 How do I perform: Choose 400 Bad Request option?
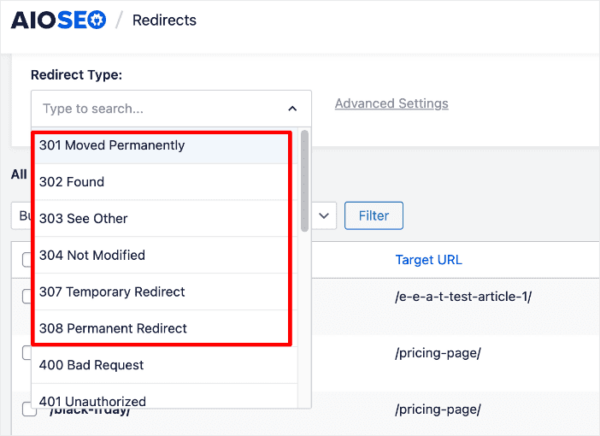(x=91, y=365)
